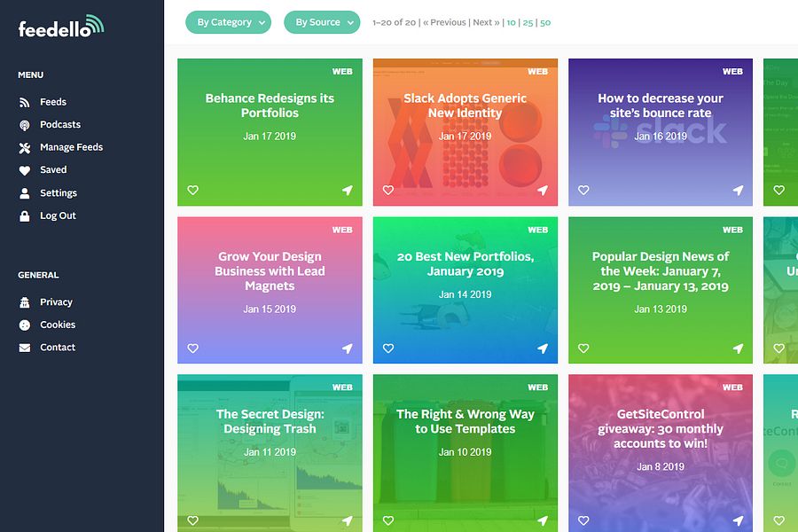Click the Privacy icon in sidebar
The width and height of the screenshot is (798, 532).
[x=25, y=302]
